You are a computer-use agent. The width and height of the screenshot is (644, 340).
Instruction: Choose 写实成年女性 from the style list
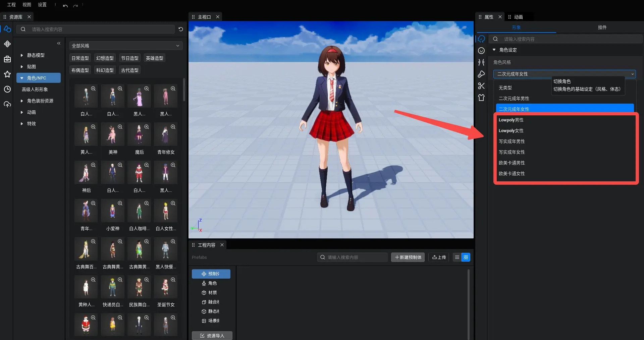565,152
